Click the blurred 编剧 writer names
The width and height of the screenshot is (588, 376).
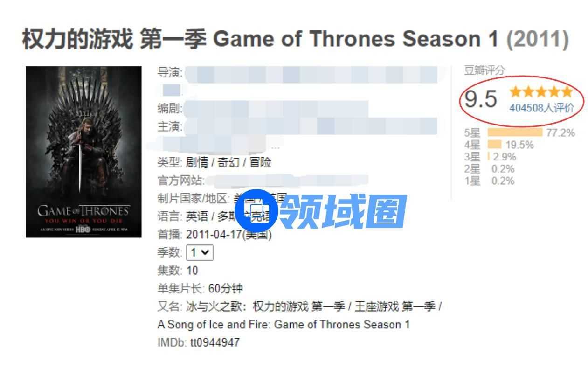click(x=276, y=109)
